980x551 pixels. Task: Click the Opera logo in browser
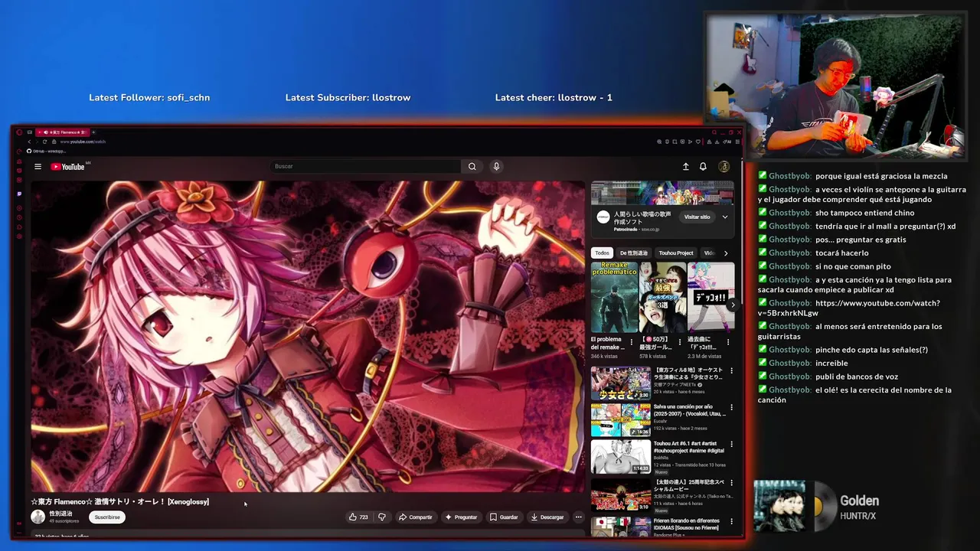pos(20,132)
